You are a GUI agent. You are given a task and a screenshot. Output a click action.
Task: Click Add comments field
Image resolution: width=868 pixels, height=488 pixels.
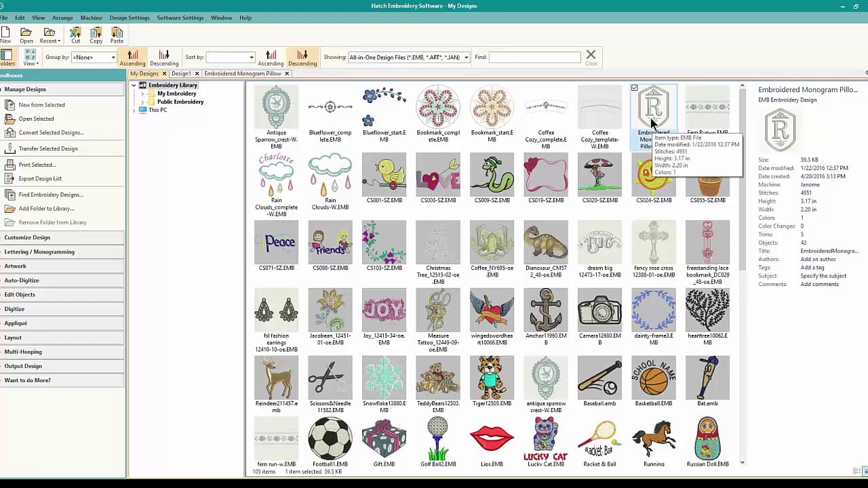click(819, 284)
